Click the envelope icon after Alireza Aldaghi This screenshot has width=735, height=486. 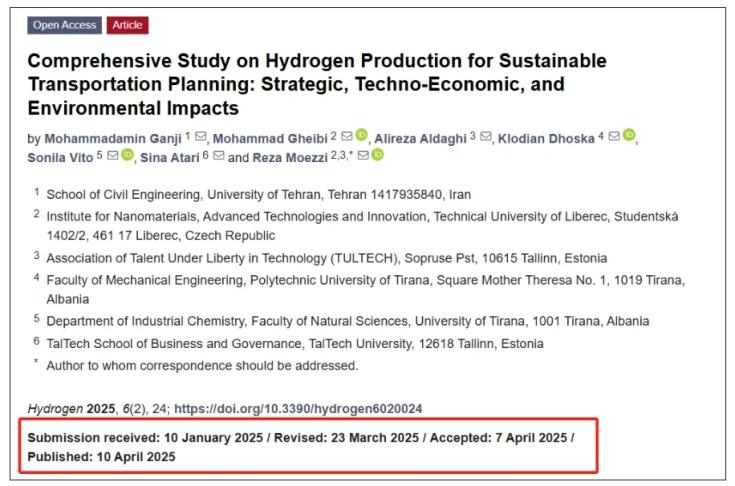485,137
